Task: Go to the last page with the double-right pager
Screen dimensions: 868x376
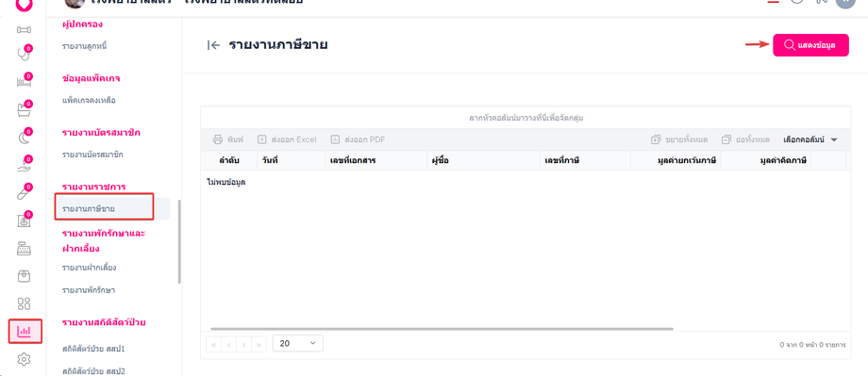Action: [x=259, y=345]
